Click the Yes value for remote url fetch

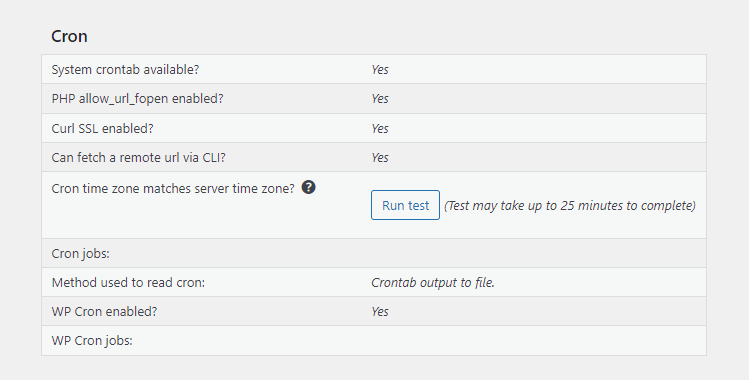coord(380,158)
